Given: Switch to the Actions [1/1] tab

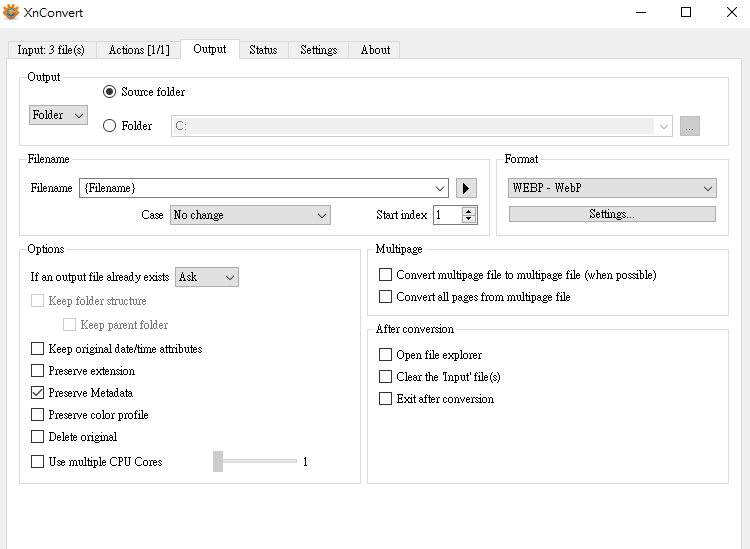Looking at the screenshot, I should 139,50.
